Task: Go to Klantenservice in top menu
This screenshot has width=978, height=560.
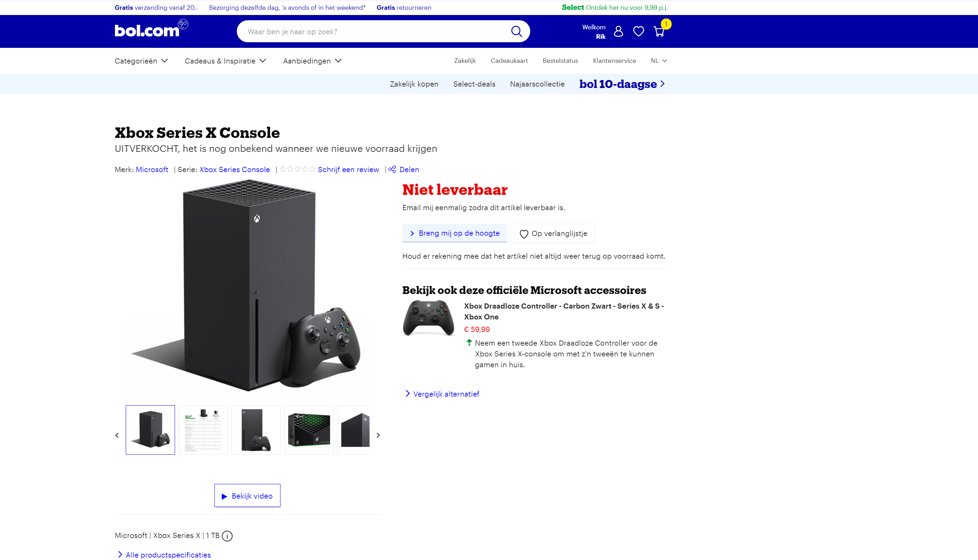Action: (x=614, y=61)
